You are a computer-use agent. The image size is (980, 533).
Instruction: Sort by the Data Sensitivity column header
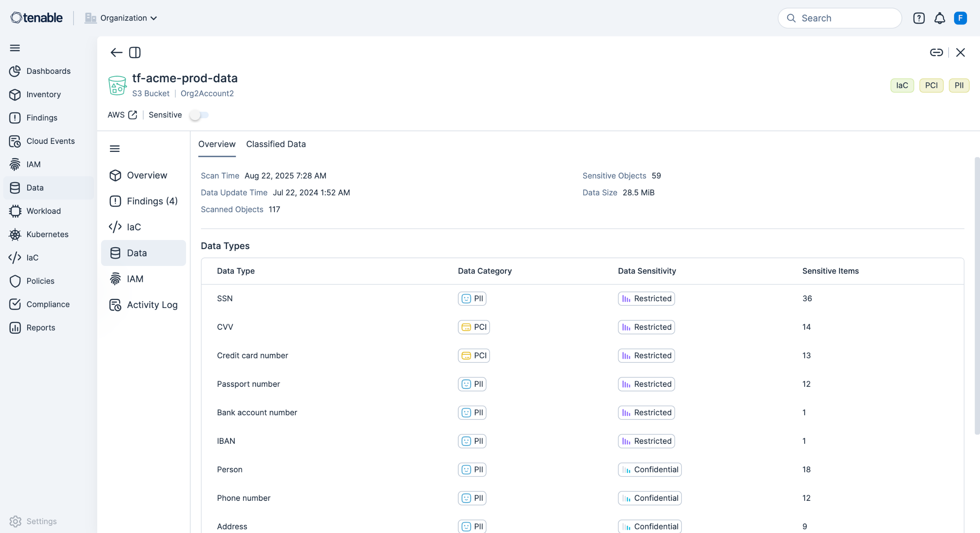[647, 271]
